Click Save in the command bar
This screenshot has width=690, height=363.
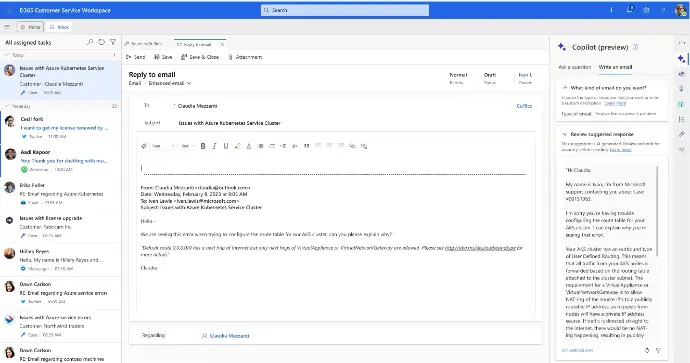tap(163, 57)
